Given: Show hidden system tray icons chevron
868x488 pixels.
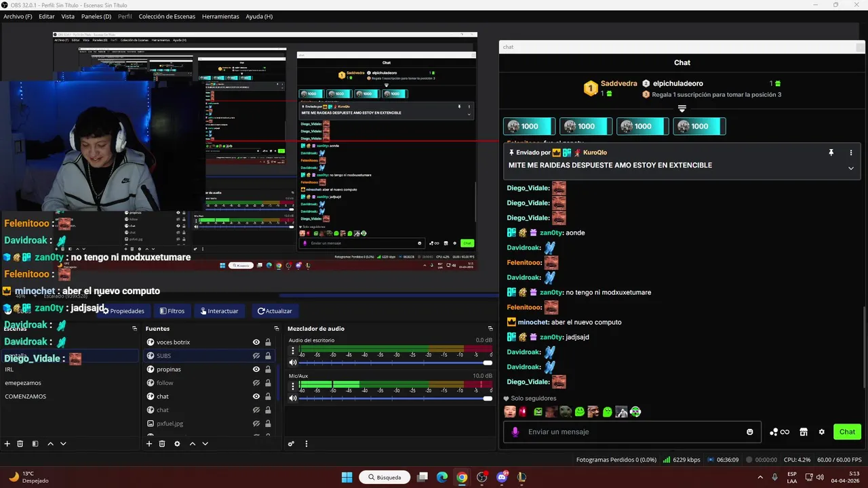Looking at the screenshot, I should [760, 477].
